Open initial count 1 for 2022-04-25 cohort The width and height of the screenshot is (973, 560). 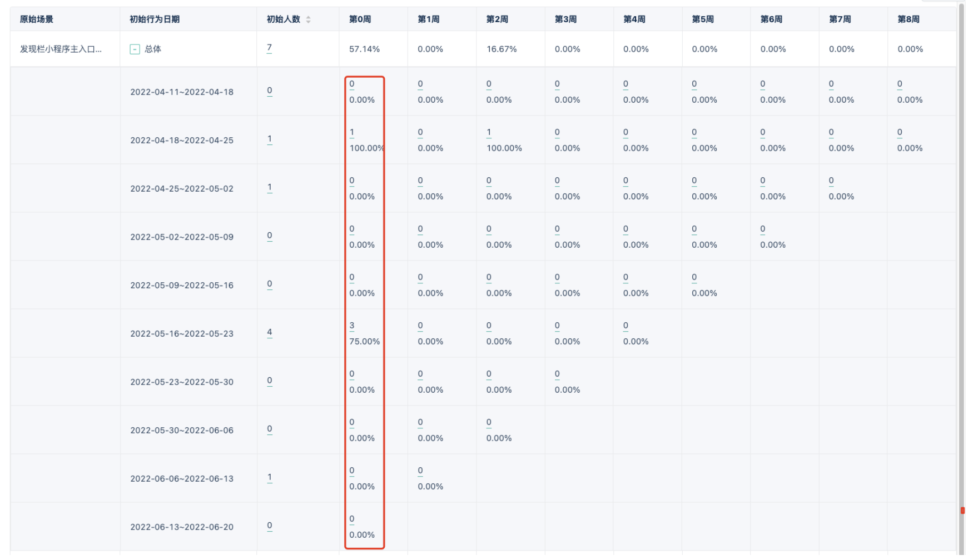pyautogui.click(x=269, y=187)
